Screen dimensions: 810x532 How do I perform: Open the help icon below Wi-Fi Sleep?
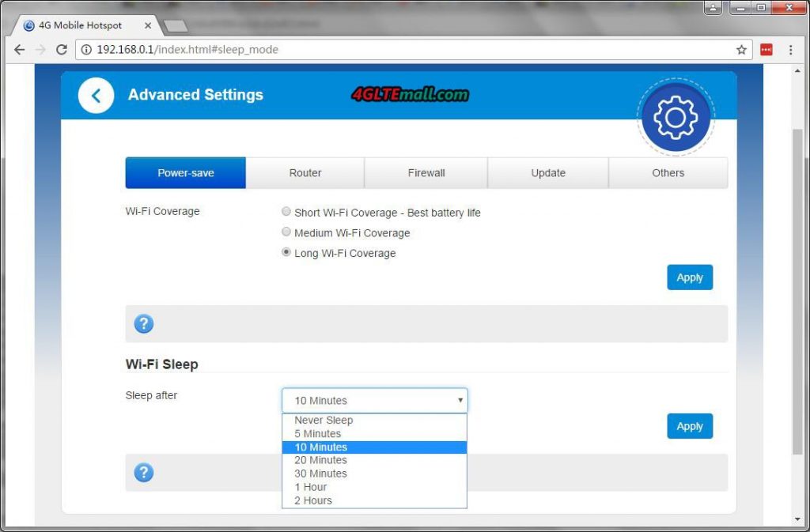pos(143,473)
